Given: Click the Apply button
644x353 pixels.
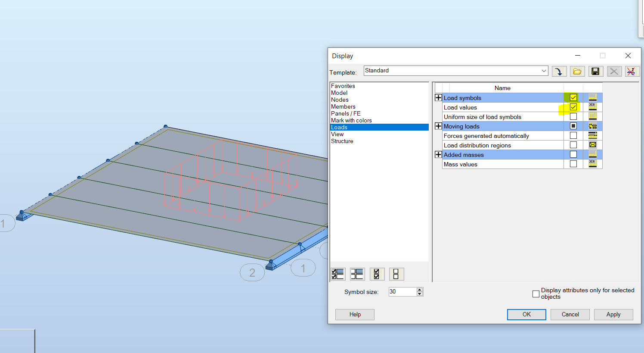Looking at the screenshot, I should click(x=613, y=314).
